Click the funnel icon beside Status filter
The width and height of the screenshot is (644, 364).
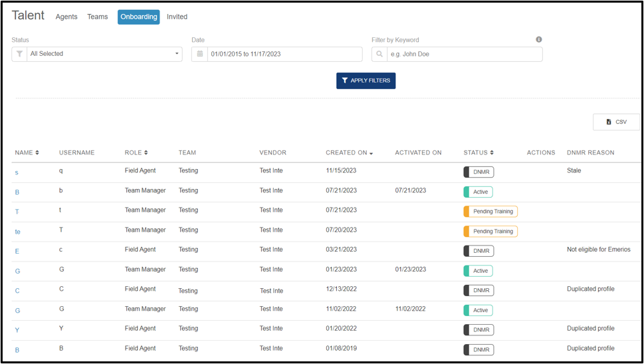coord(19,54)
